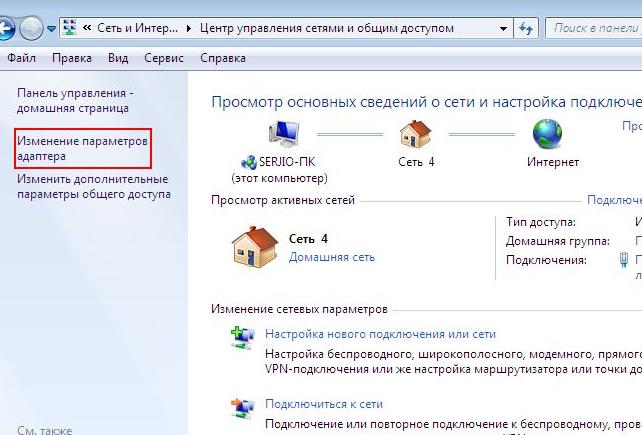The image size is (642, 435).
Task: Click the Back navigation arrow button
Action: pos(9,29)
